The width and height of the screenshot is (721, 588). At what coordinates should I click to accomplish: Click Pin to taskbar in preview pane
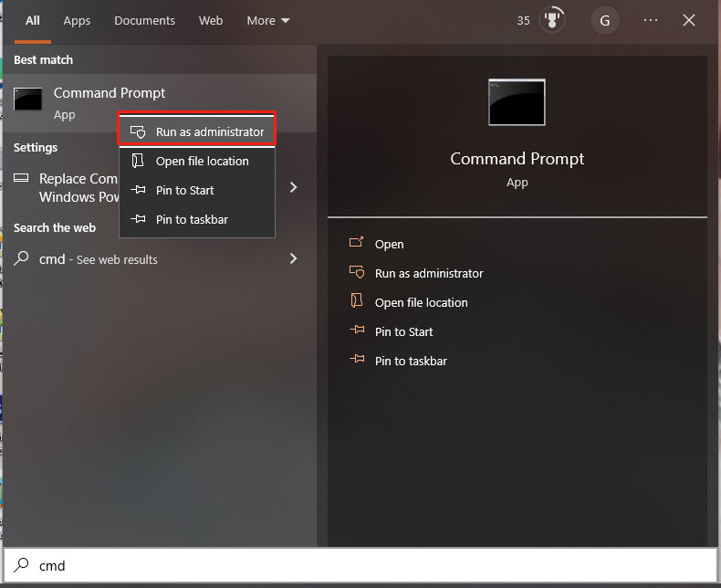click(x=411, y=361)
